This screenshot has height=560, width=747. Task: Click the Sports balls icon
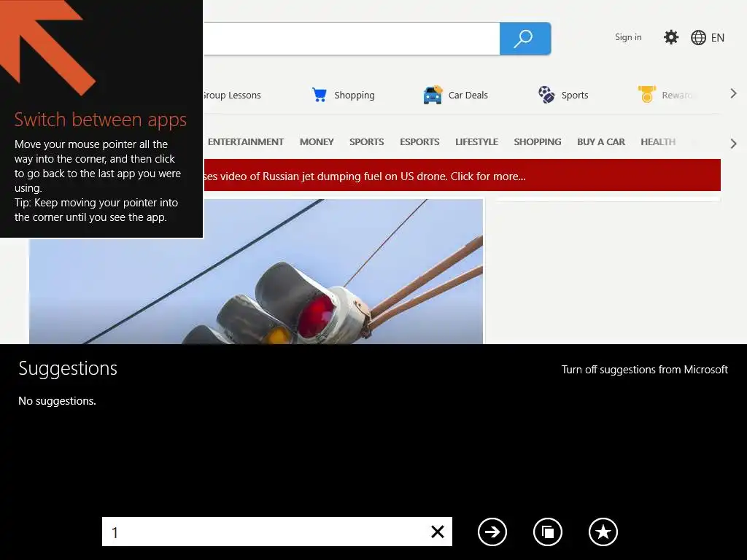pyautogui.click(x=546, y=95)
